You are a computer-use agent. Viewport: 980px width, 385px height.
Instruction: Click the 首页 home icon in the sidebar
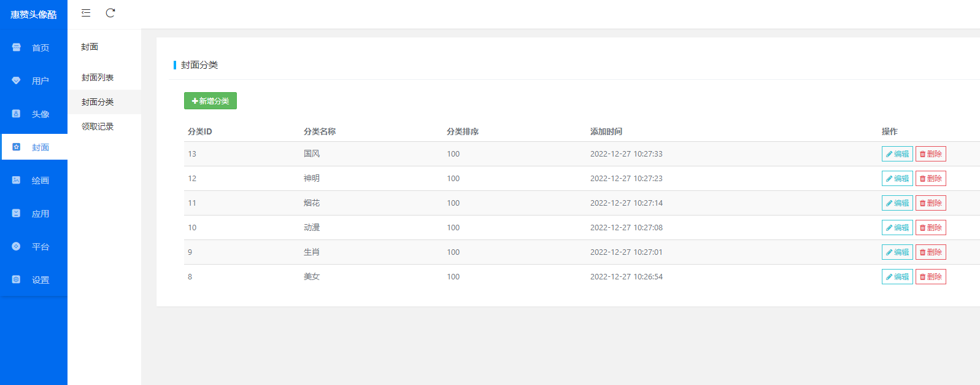point(17,47)
